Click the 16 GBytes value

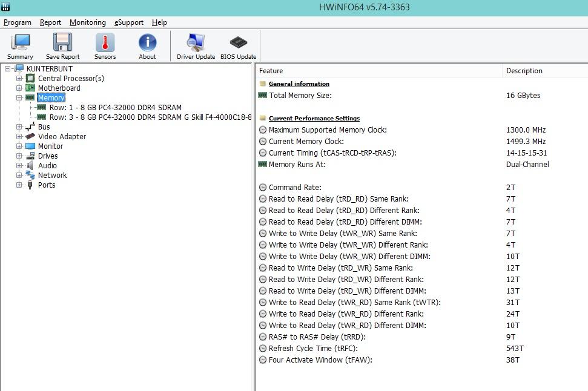[523, 95]
